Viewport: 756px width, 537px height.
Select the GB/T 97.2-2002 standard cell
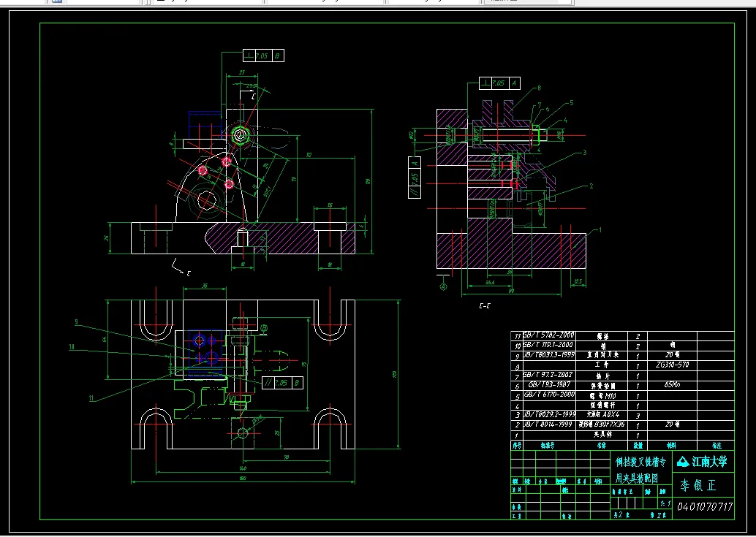tap(548, 374)
